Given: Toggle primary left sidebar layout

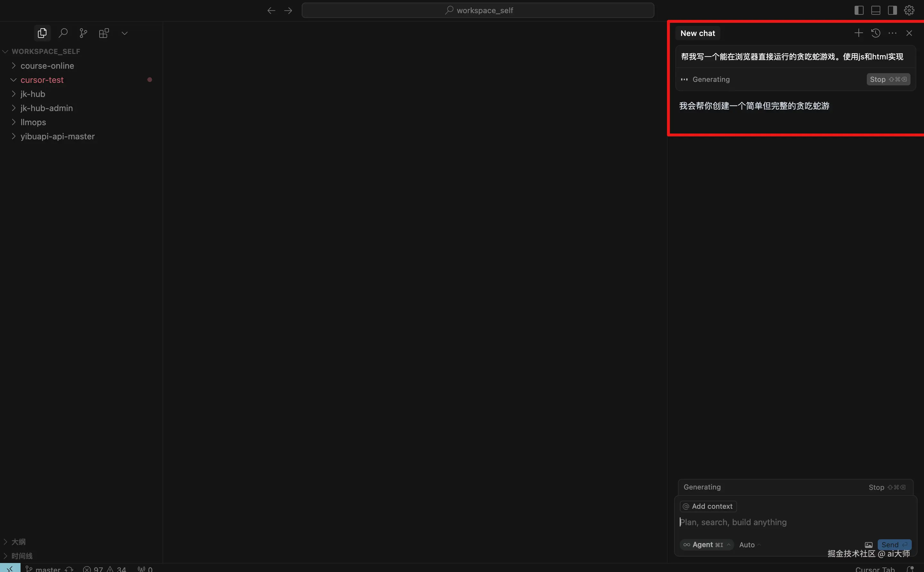Looking at the screenshot, I should (x=859, y=10).
